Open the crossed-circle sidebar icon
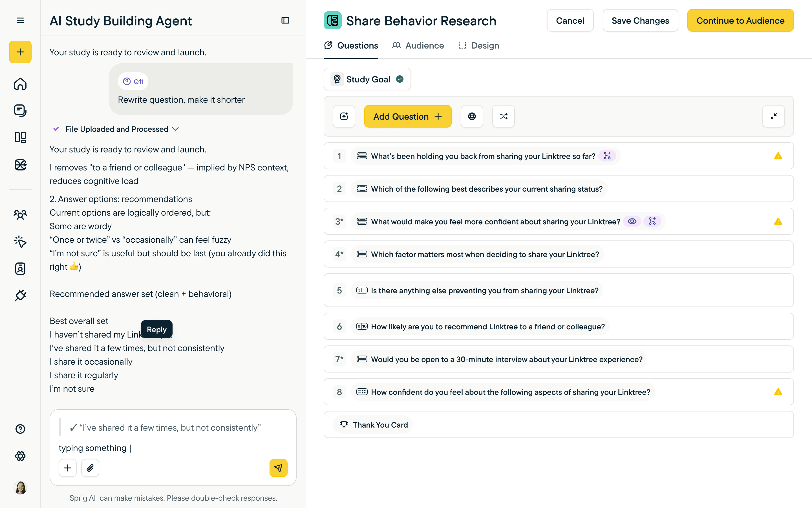The height and width of the screenshot is (508, 812). tap(20, 165)
